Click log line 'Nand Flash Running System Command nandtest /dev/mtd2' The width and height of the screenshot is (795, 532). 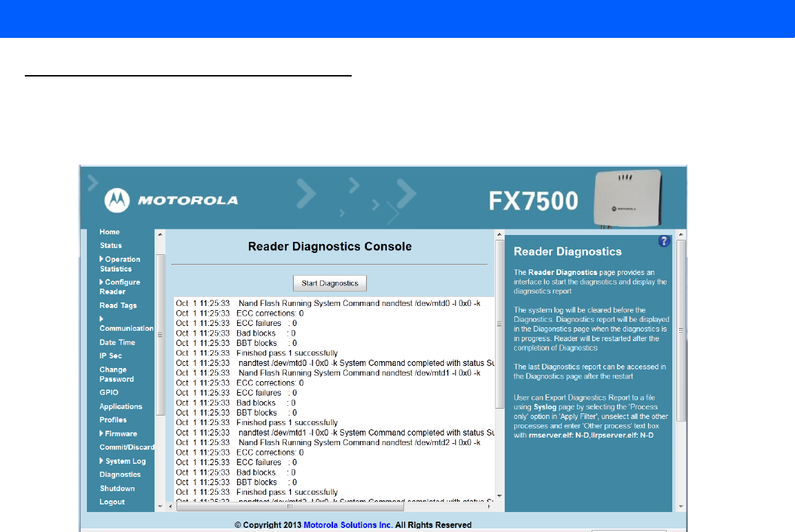(x=328, y=442)
